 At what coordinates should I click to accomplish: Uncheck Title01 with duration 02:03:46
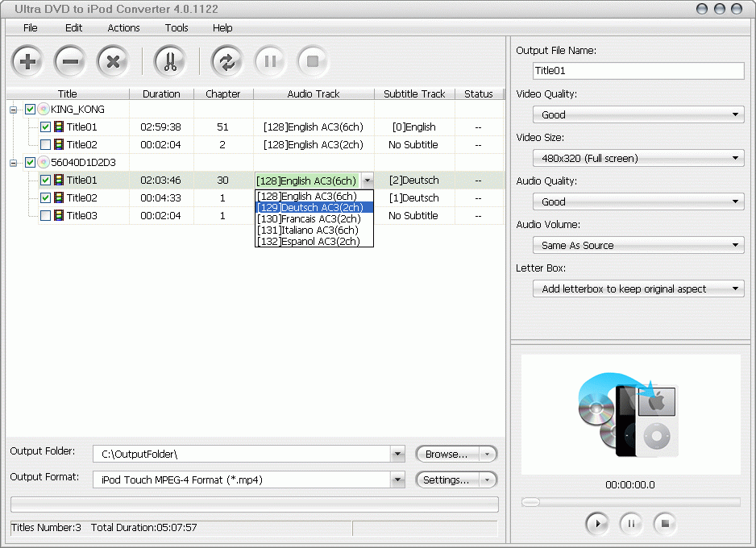pos(45,181)
